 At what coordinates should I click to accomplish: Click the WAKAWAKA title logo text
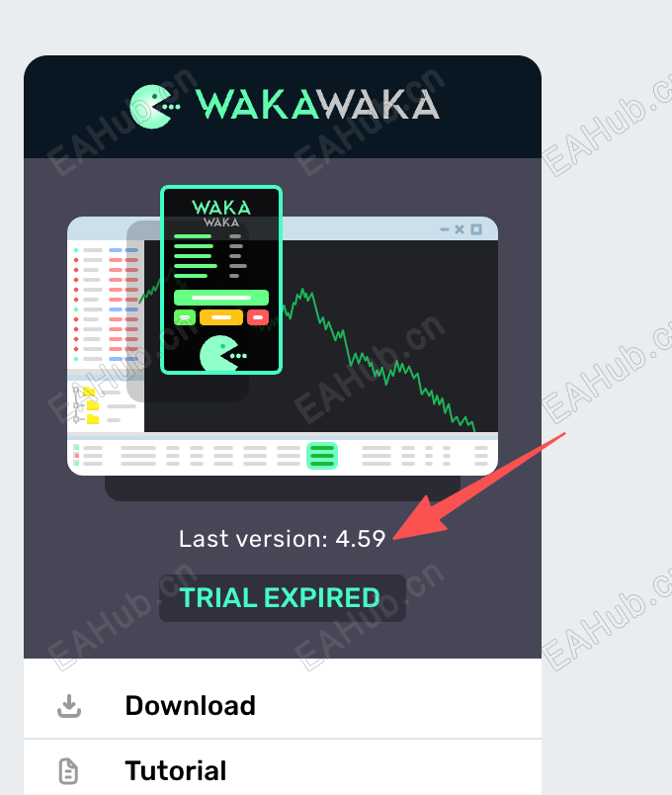pos(317,105)
